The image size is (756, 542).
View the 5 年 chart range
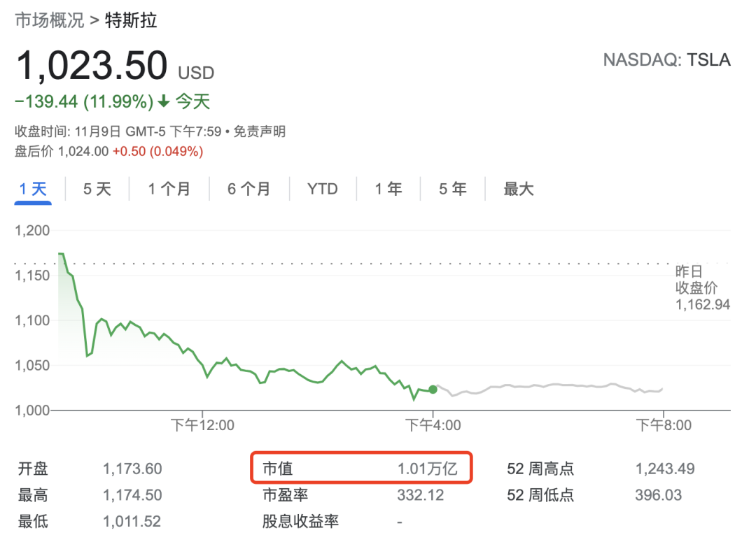(x=453, y=189)
